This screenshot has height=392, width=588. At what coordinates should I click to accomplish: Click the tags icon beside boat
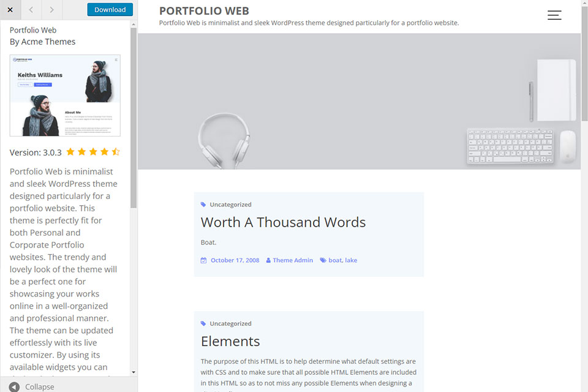pos(323,260)
